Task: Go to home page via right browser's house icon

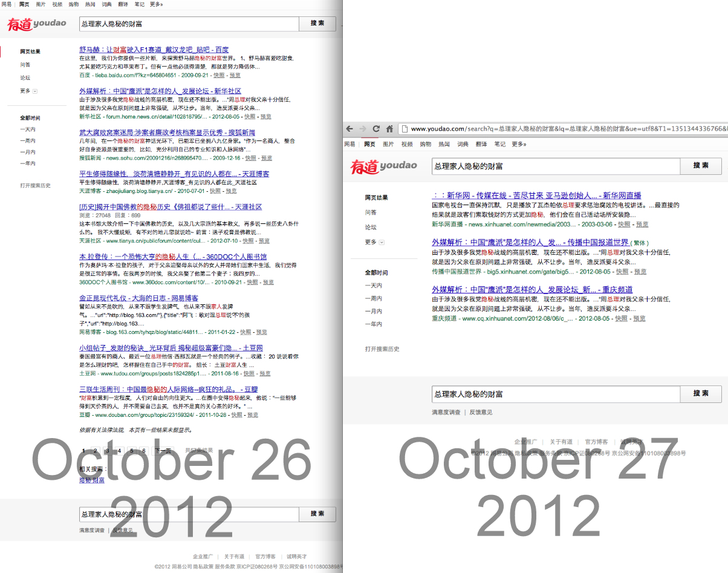Action: (x=389, y=129)
